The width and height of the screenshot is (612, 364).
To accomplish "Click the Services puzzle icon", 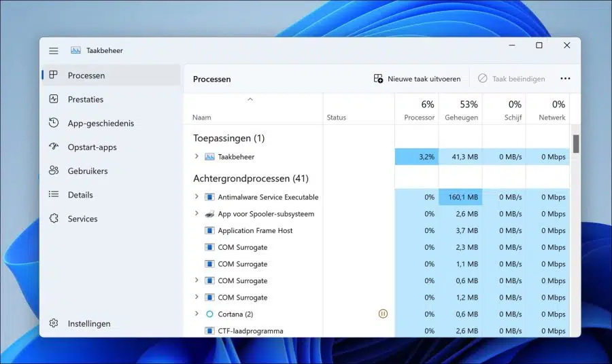I will tap(54, 218).
